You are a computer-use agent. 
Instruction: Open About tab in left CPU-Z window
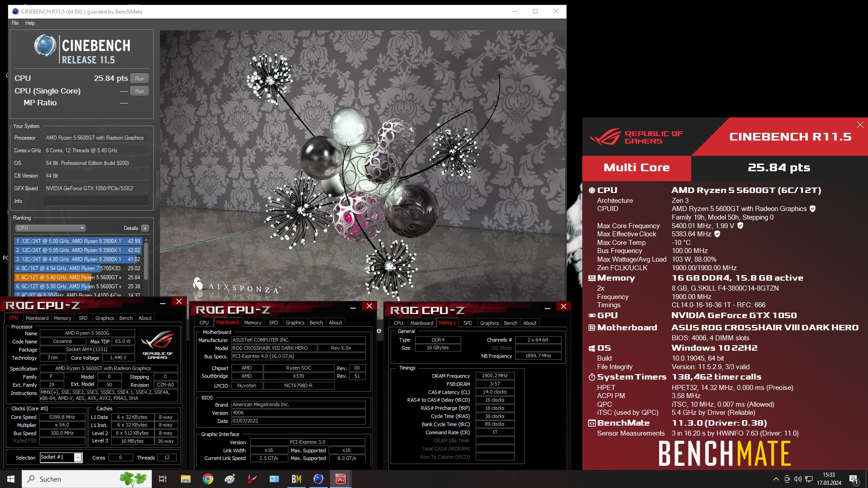pyautogui.click(x=145, y=318)
